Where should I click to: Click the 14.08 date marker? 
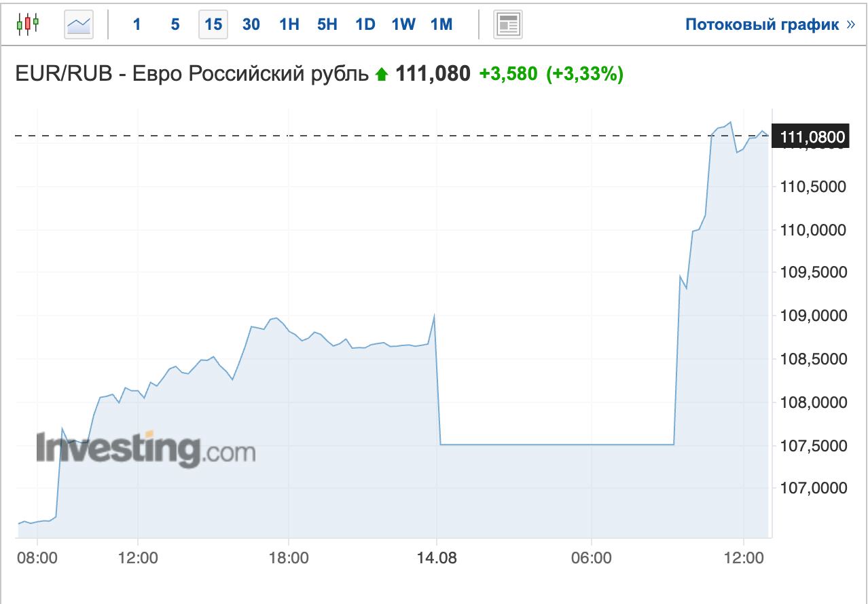point(437,558)
